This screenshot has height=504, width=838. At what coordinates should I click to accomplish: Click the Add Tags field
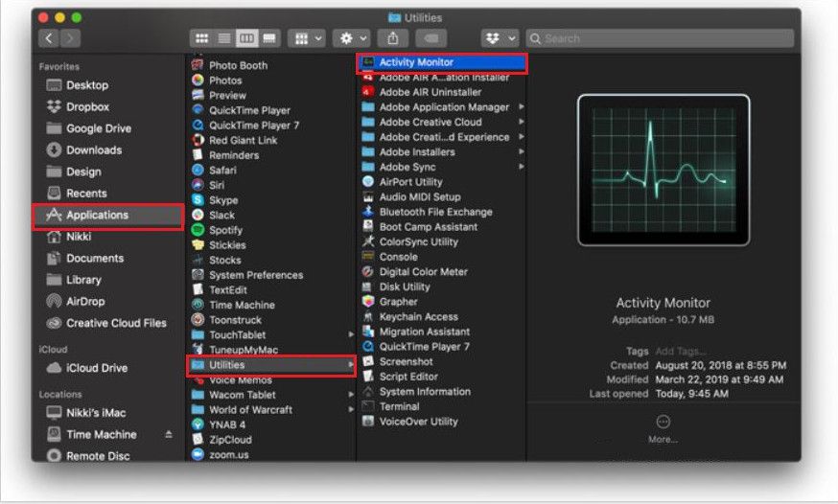point(681,351)
